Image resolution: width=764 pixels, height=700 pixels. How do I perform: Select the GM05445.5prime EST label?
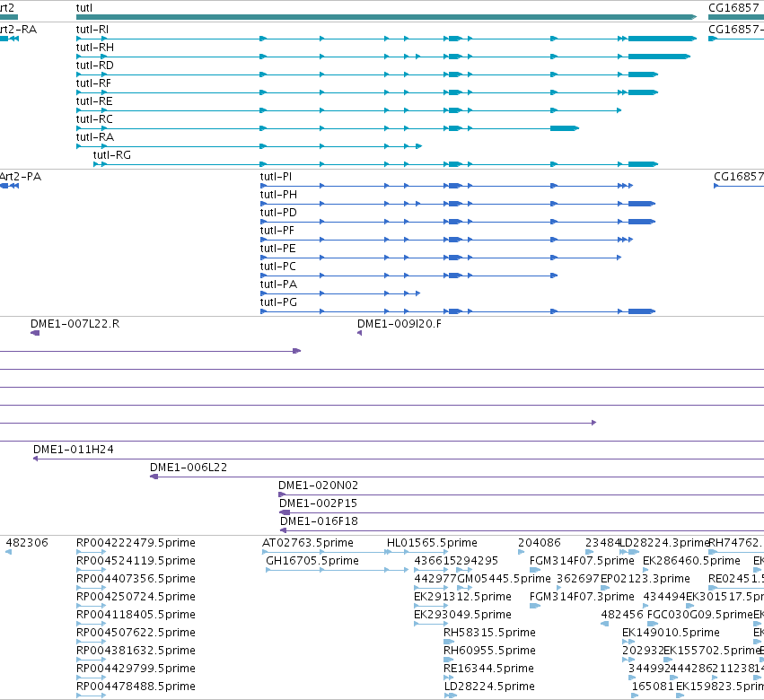click(x=505, y=579)
